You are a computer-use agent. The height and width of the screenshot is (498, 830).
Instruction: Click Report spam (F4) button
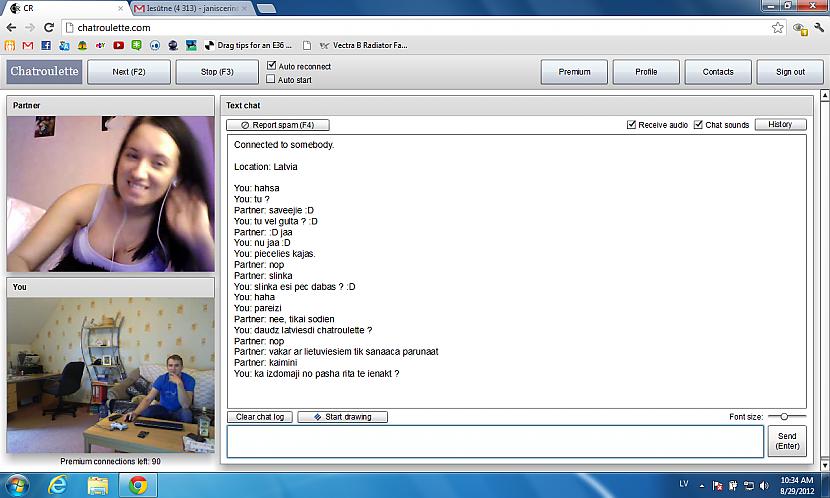(278, 125)
